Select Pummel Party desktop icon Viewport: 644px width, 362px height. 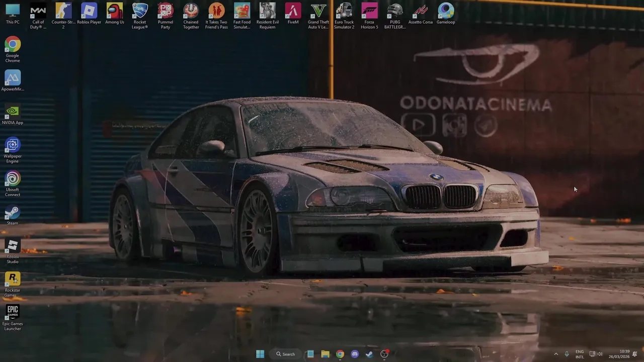(x=166, y=16)
